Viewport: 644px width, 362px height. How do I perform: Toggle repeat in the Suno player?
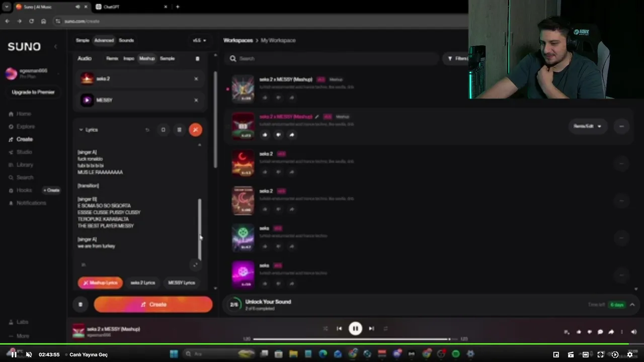click(385, 328)
